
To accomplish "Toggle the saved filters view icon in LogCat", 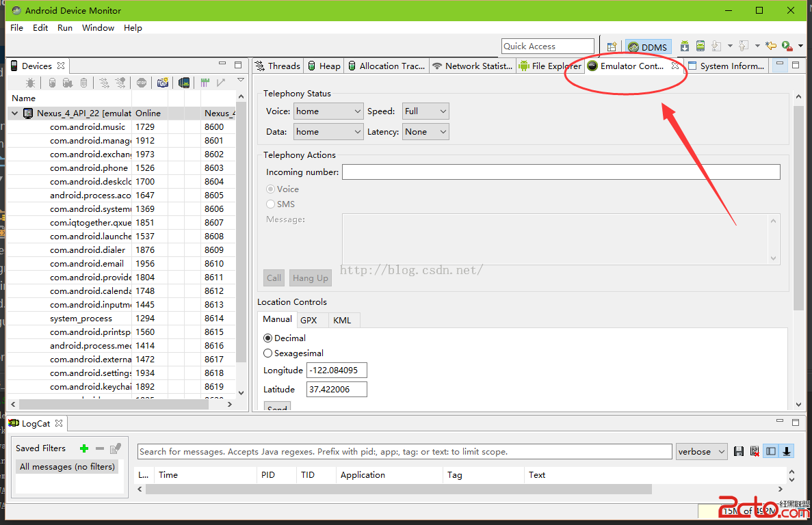I will pyautogui.click(x=771, y=452).
